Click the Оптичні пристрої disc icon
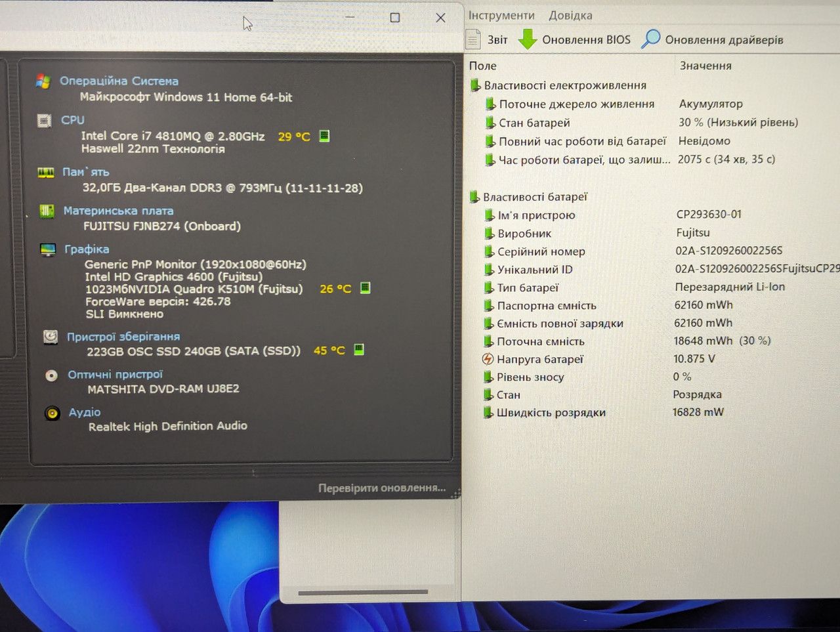The width and height of the screenshot is (840, 632). [x=51, y=375]
